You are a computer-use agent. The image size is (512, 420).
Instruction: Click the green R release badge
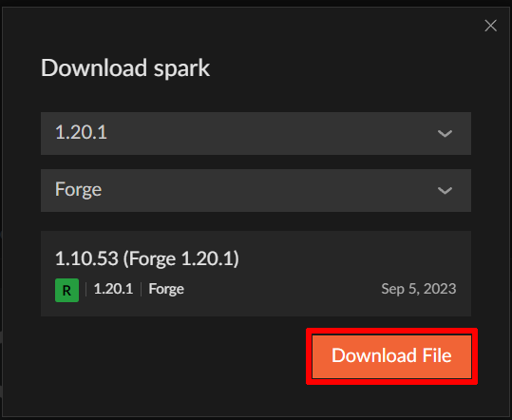click(x=66, y=290)
